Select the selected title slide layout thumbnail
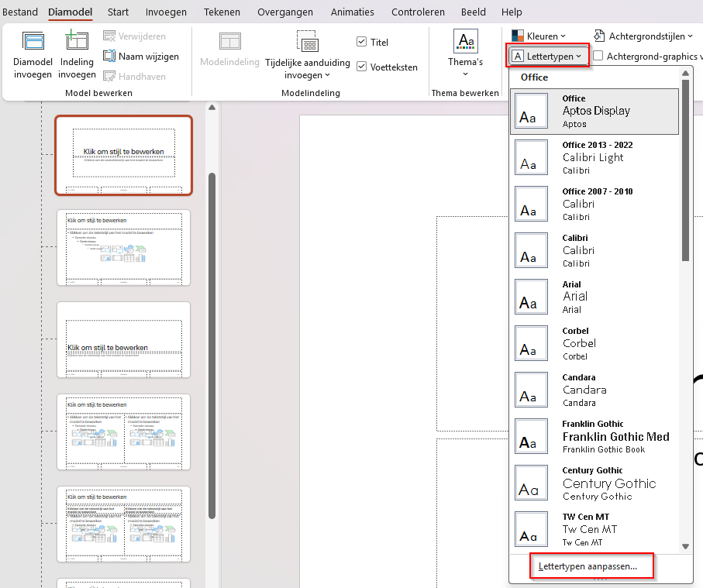The height and width of the screenshot is (588, 703). [x=124, y=155]
